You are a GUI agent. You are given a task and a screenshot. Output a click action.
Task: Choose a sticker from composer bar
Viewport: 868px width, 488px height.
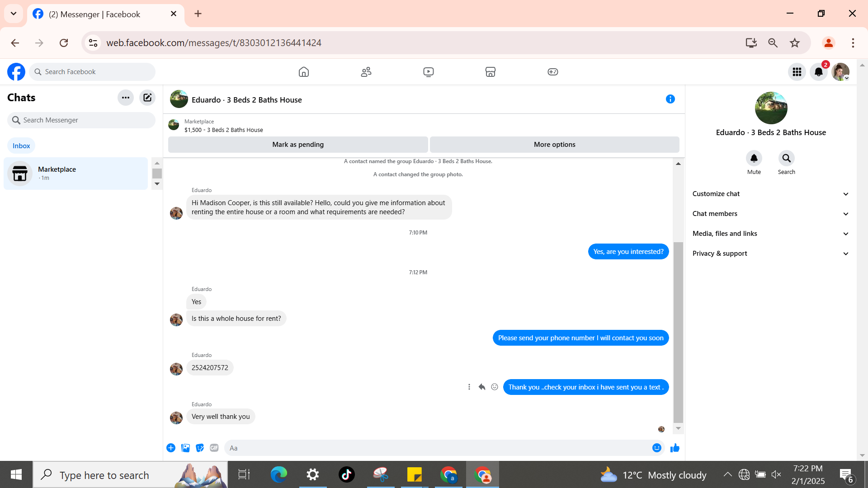pos(200,448)
